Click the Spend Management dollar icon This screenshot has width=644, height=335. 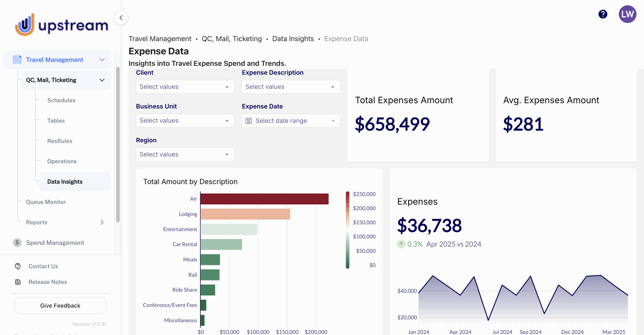[17, 242]
